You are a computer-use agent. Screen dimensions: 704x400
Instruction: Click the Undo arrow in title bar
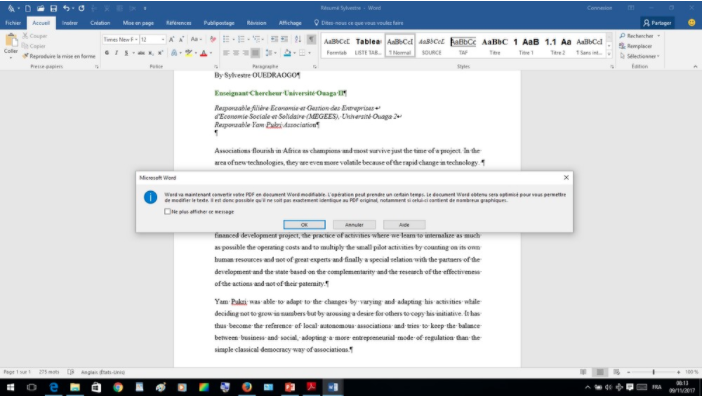(66, 7)
